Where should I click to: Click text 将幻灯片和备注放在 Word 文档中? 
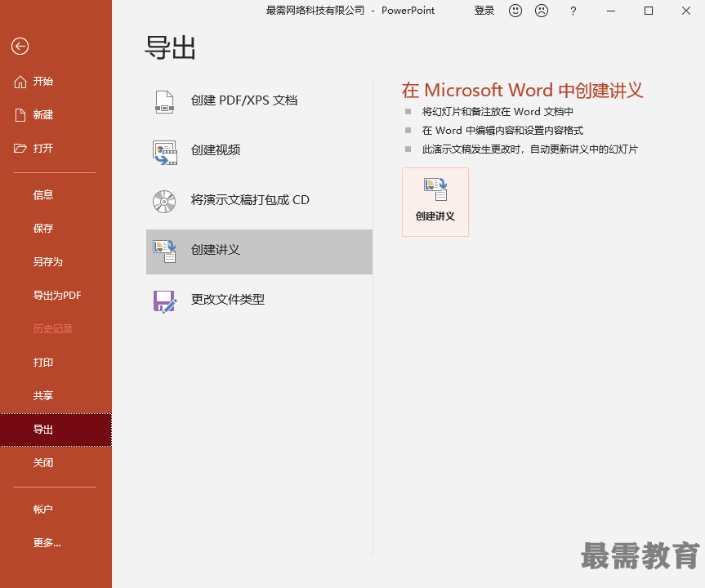[x=498, y=112]
